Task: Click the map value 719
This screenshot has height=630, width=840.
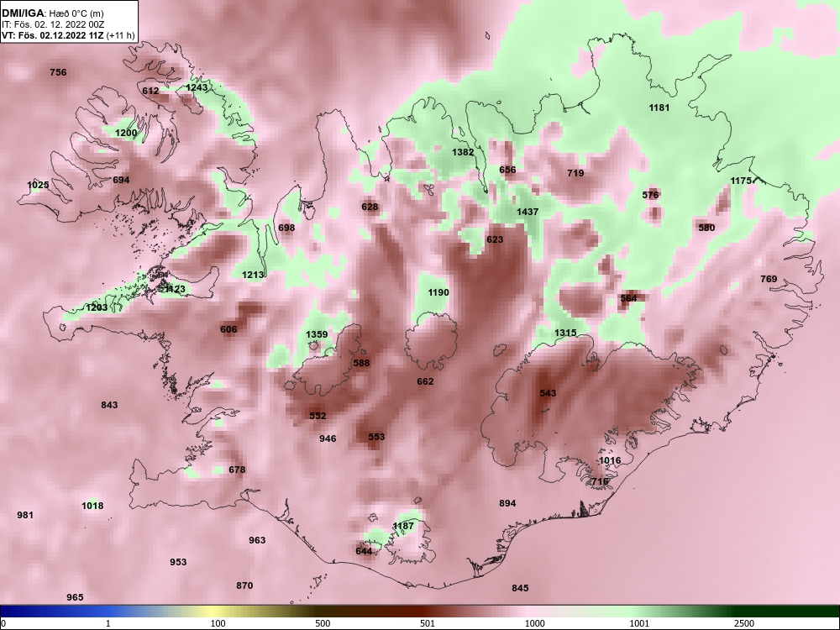Action: 575,173
